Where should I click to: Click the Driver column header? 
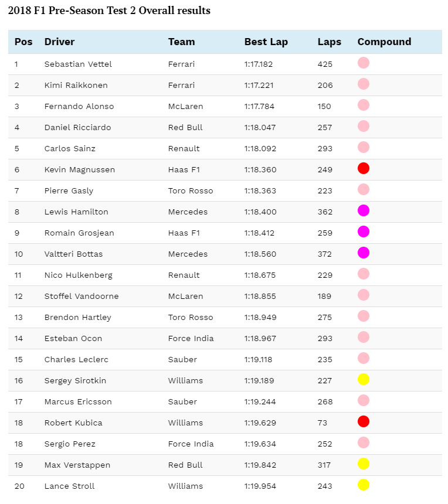coord(59,42)
